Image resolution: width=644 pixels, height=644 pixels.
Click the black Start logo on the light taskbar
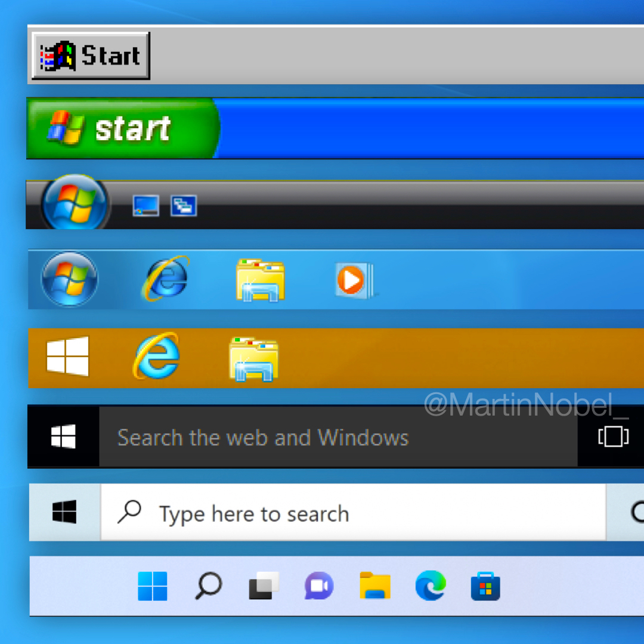point(64,512)
